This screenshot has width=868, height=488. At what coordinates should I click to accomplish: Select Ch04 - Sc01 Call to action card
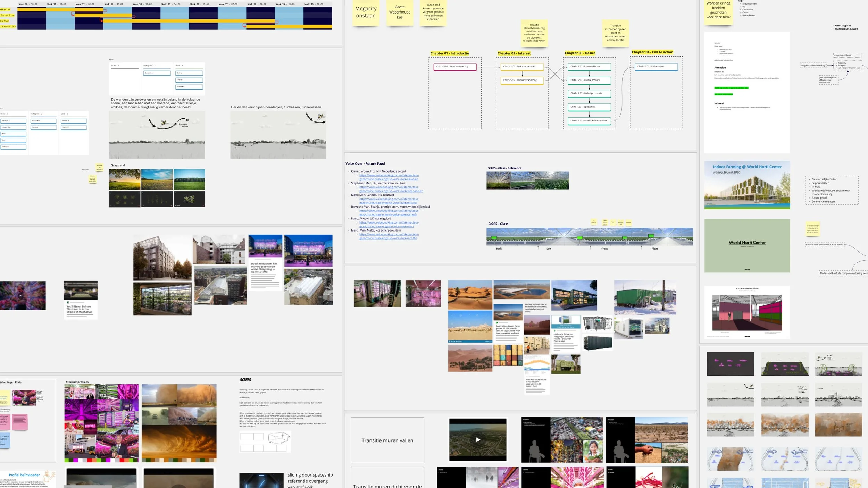pyautogui.click(x=656, y=67)
